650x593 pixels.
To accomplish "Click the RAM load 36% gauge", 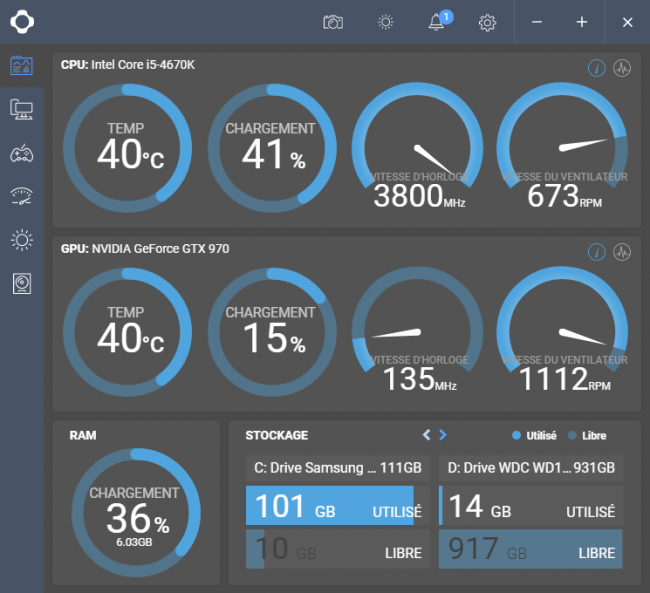I will coord(136,512).
